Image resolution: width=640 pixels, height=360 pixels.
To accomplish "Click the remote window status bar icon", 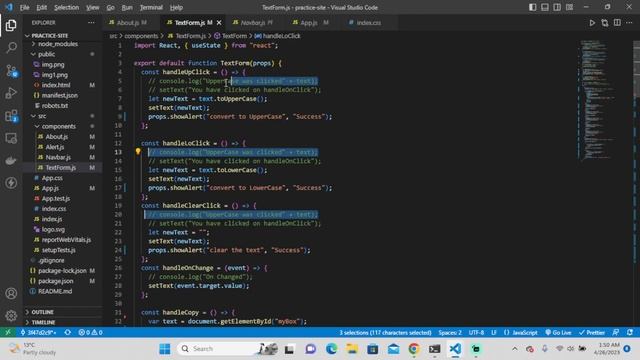I will [x=8, y=332].
